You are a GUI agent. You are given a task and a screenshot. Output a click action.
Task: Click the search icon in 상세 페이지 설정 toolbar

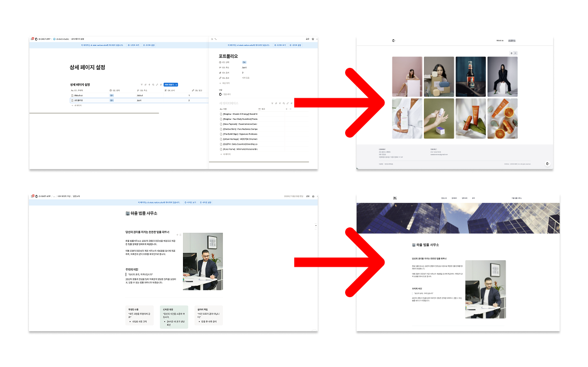[153, 85]
